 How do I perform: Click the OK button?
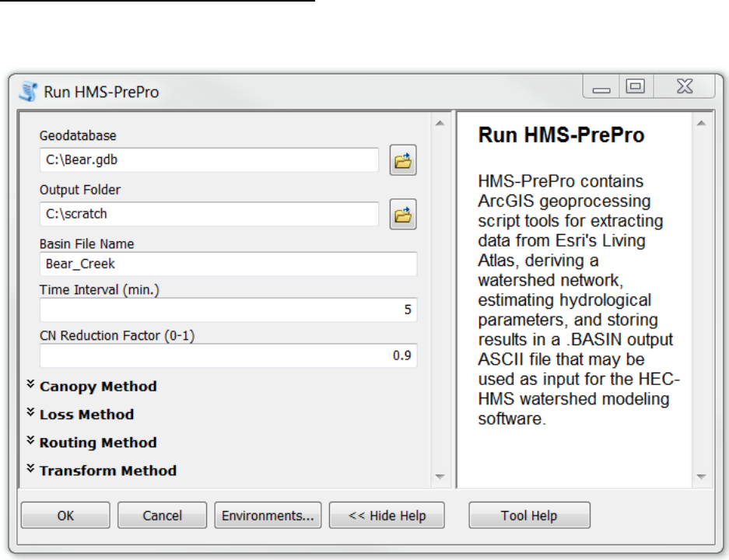[x=65, y=516]
